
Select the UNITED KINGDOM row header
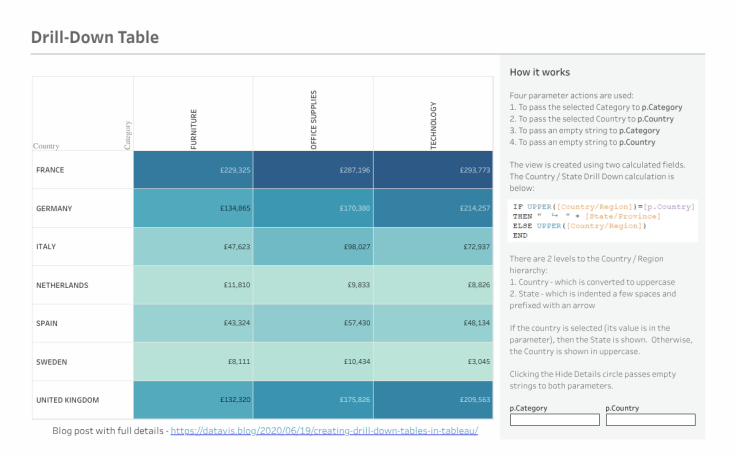pos(68,400)
